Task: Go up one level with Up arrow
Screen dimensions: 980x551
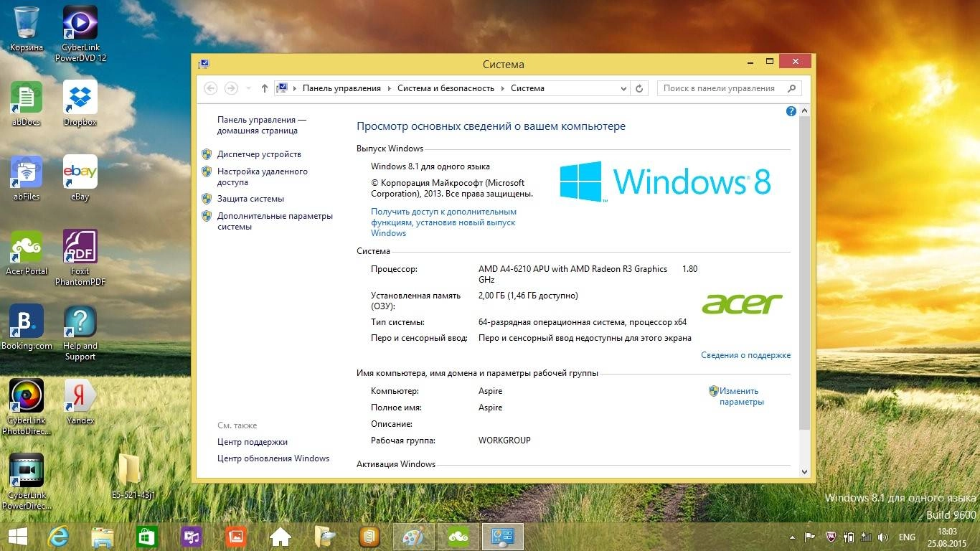Action: [x=265, y=88]
